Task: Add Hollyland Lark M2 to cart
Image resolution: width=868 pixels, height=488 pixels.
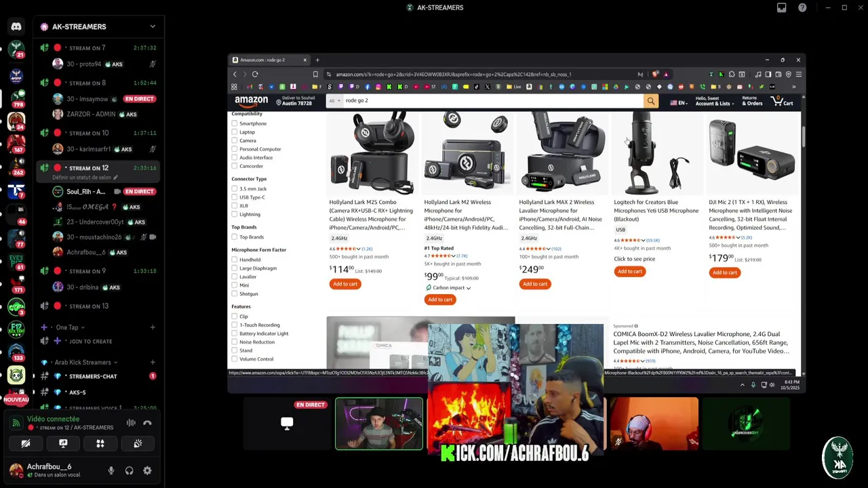Action: point(440,300)
